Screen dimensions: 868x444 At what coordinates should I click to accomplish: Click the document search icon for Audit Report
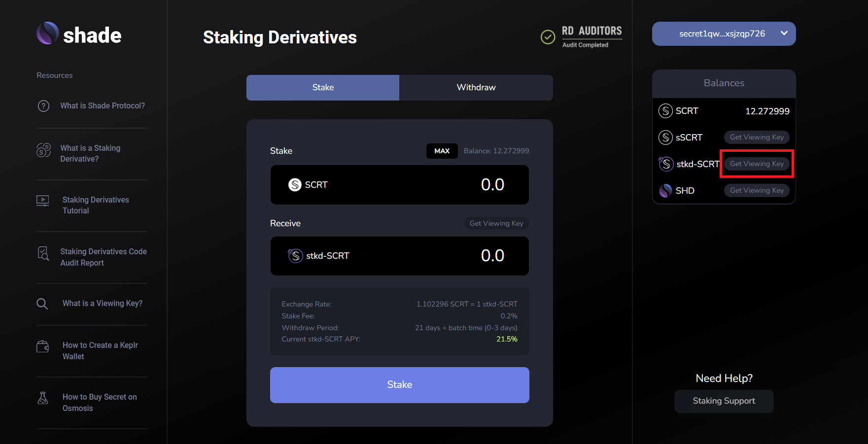click(43, 253)
